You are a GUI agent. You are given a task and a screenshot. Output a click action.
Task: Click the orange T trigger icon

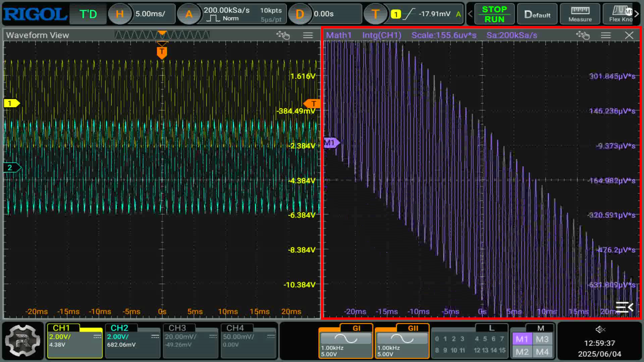(375, 14)
